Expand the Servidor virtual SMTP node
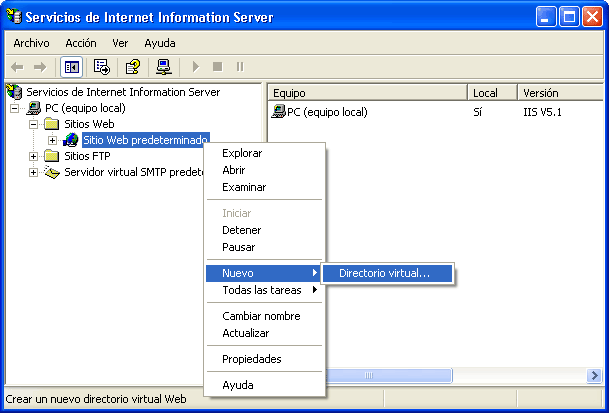609x413 pixels. [x=33, y=172]
